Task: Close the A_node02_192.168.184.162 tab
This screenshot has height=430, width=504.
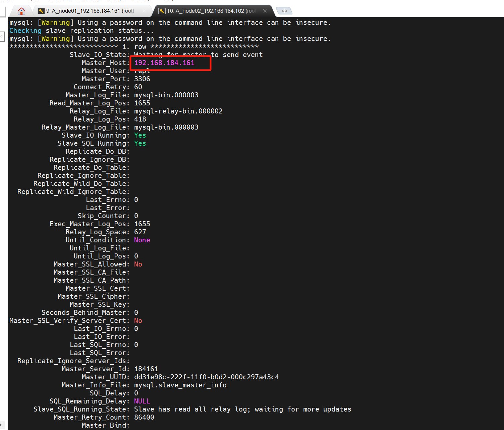Action: pos(265,11)
